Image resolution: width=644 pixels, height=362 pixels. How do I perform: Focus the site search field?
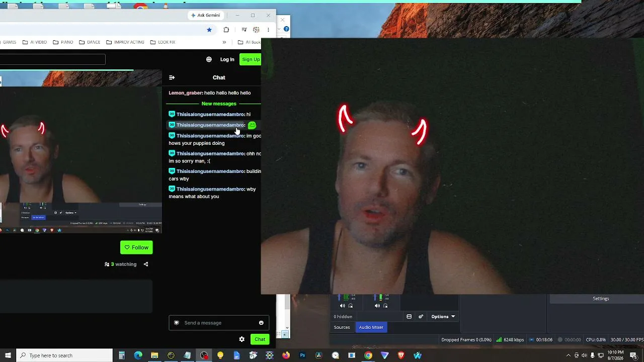pos(53,59)
